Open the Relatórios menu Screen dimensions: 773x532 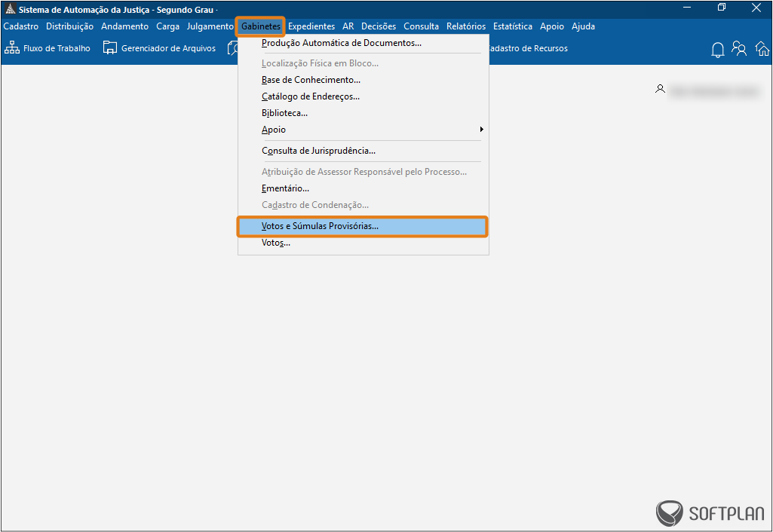466,26
